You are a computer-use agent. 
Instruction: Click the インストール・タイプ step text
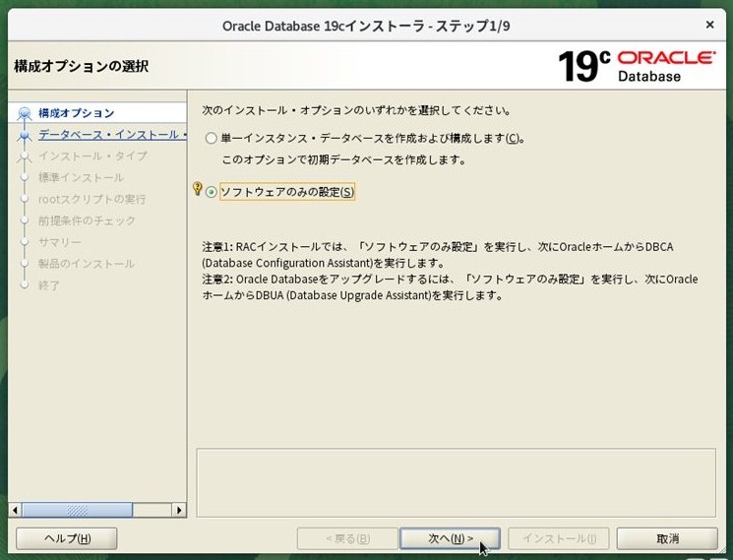(x=92, y=156)
